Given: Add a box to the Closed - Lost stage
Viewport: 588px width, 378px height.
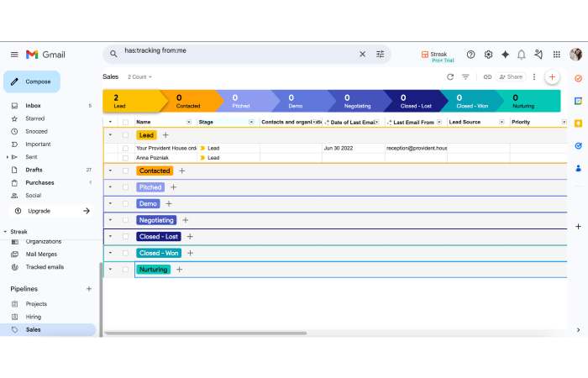Looking at the screenshot, I should point(190,237).
